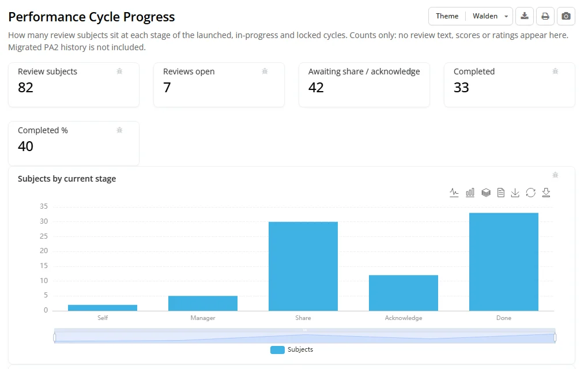588x369 pixels.
Task: Take a dashboard snapshot with the camera icon
Action: pyautogui.click(x=566, y=16)
